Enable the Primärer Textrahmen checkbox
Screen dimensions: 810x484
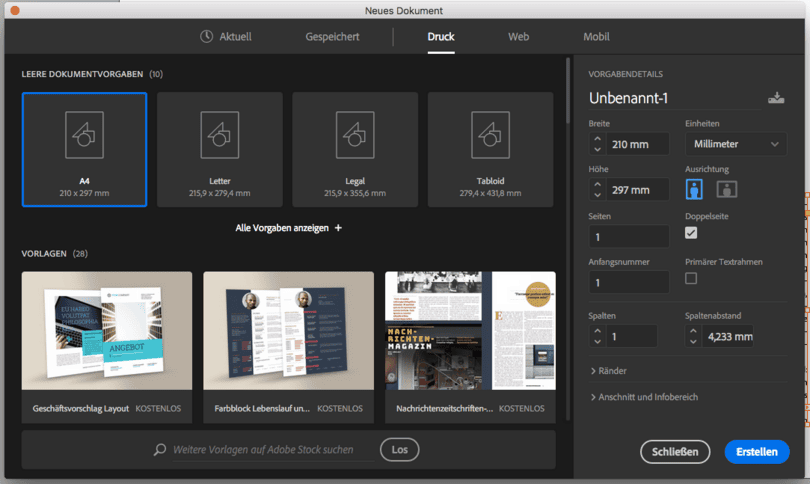coord(691,278)
